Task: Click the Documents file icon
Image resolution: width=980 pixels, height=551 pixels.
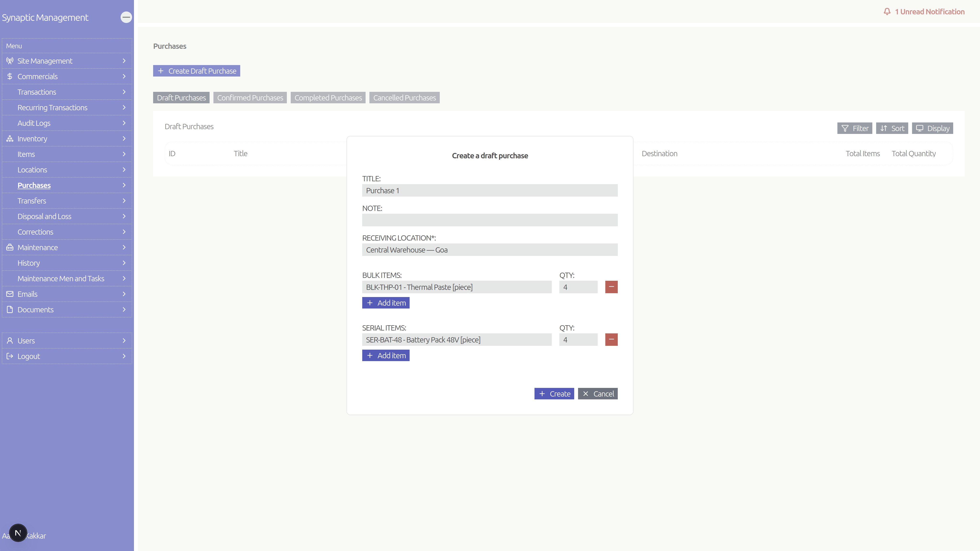Action: [x=10, y=309]
